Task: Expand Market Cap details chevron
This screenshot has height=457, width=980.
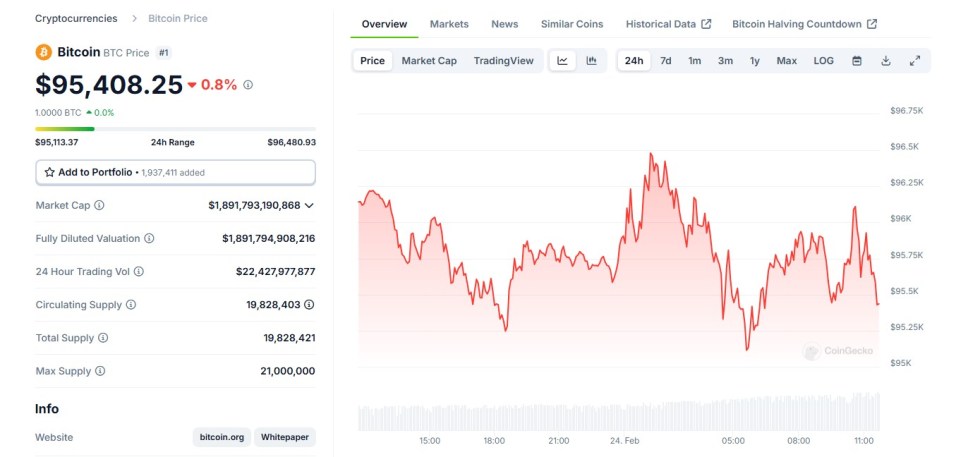Action: coord(309,205)
